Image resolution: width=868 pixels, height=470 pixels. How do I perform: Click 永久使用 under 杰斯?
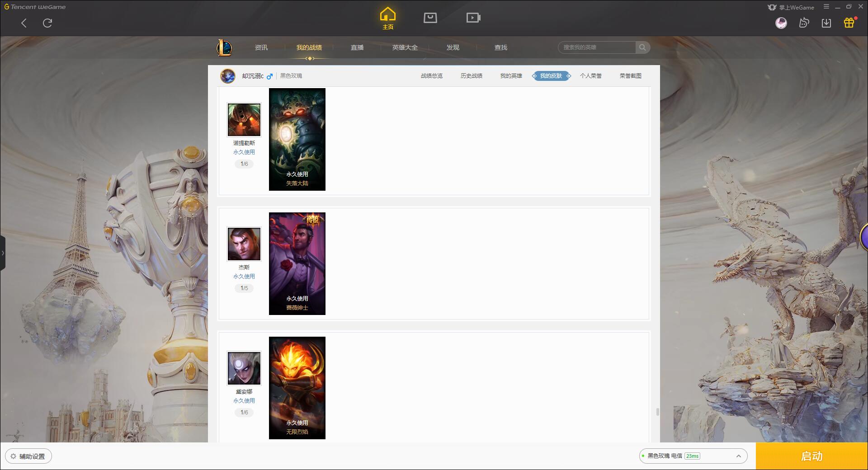point(244,277)
